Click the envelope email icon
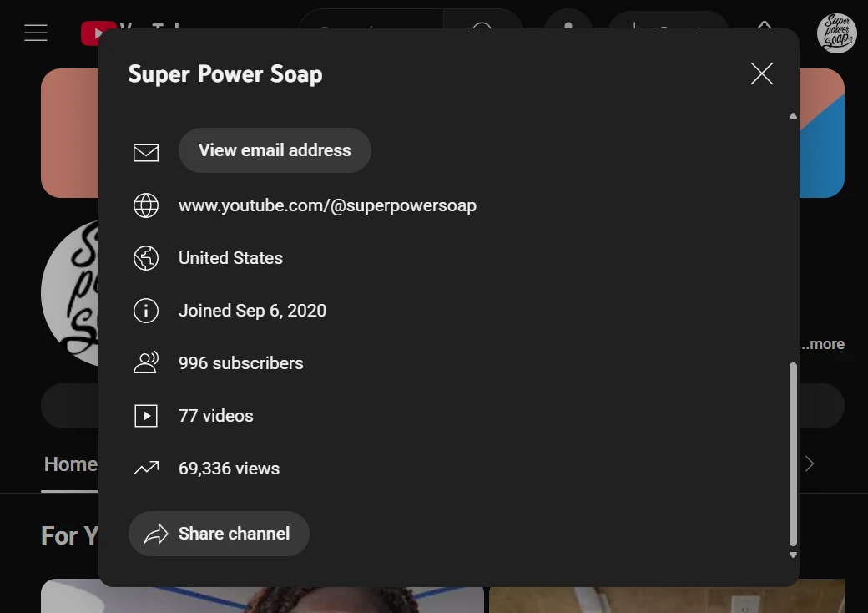 (146, 152)
